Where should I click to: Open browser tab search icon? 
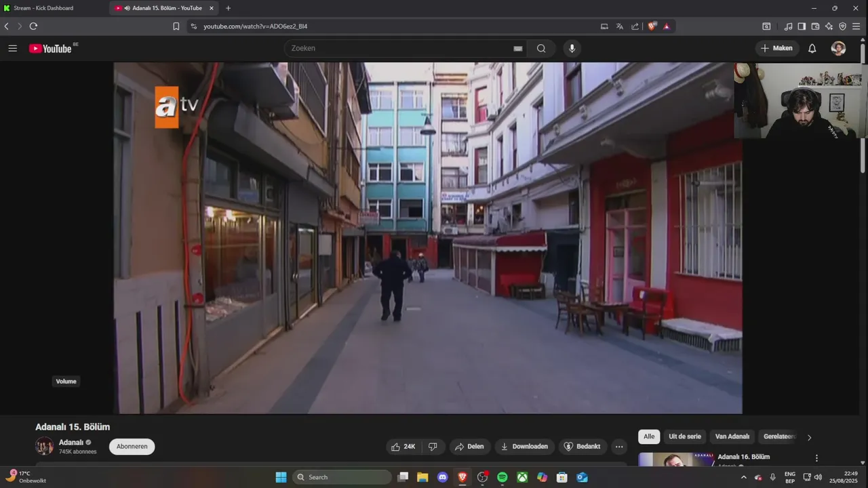pyautogui.click(x=766, y=26)
